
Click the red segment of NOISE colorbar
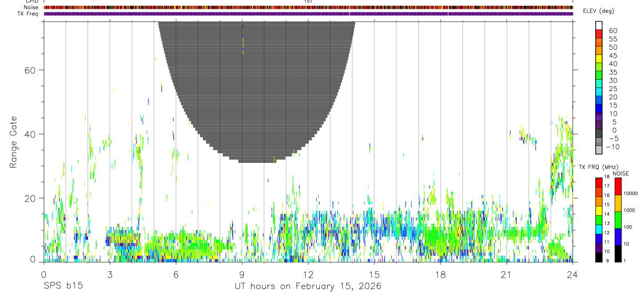click(618, 186)
